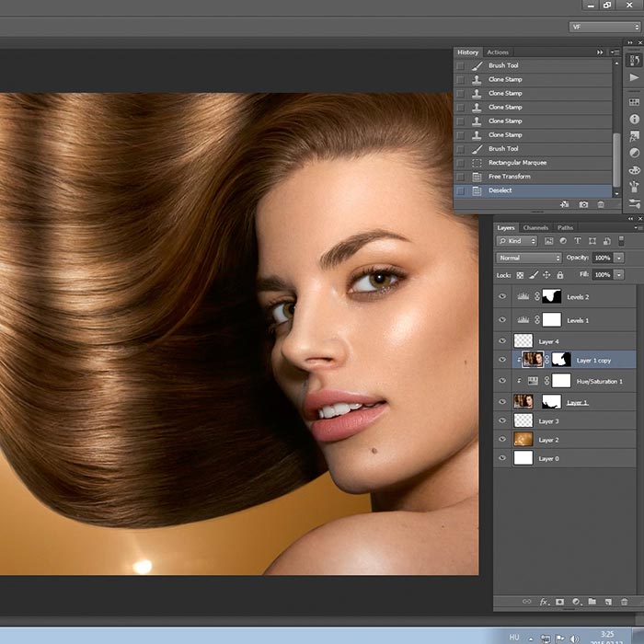Viewport: 644px width, 644px height.
Task: Toggle lock transparent pixels
Action: (520, 275)
